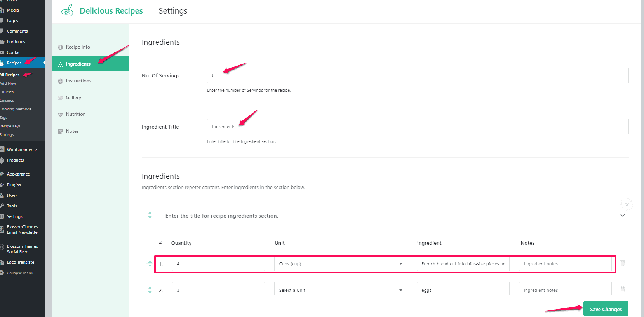This screenshot has width=644, height=317.
Task: Click the Quantity field containing 3
Action: (218, 289)
